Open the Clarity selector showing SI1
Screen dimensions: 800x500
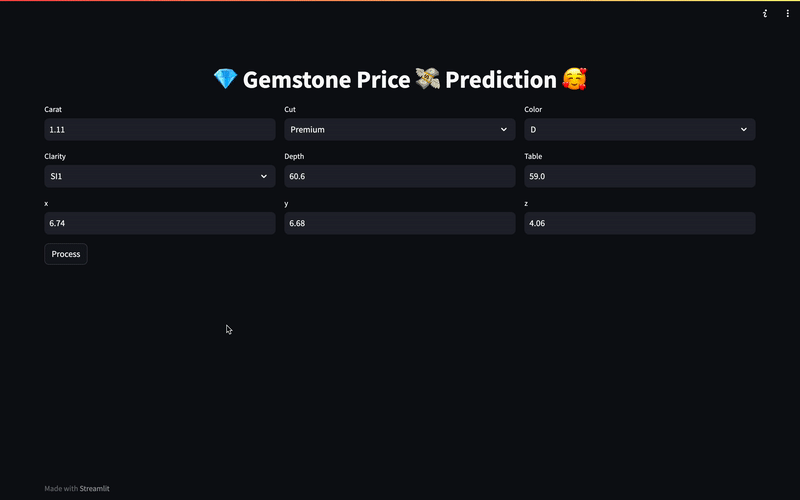160,177
